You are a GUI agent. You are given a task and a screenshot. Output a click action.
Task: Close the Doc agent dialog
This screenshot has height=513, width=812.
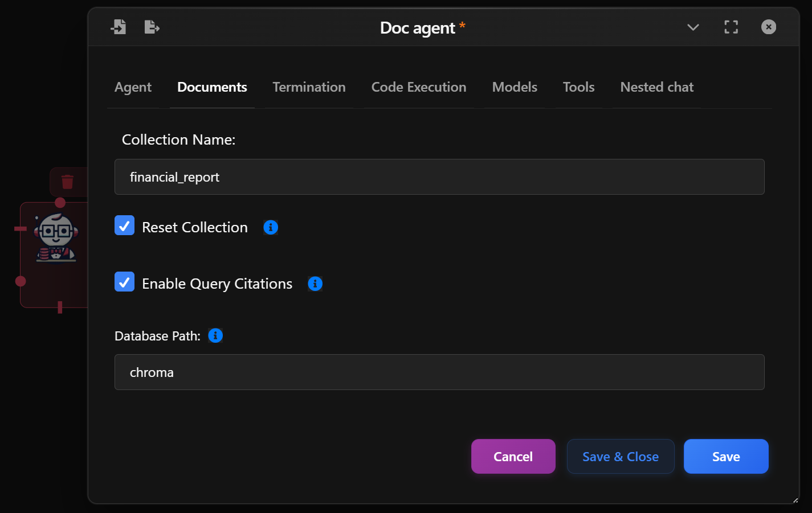point(768,26)
